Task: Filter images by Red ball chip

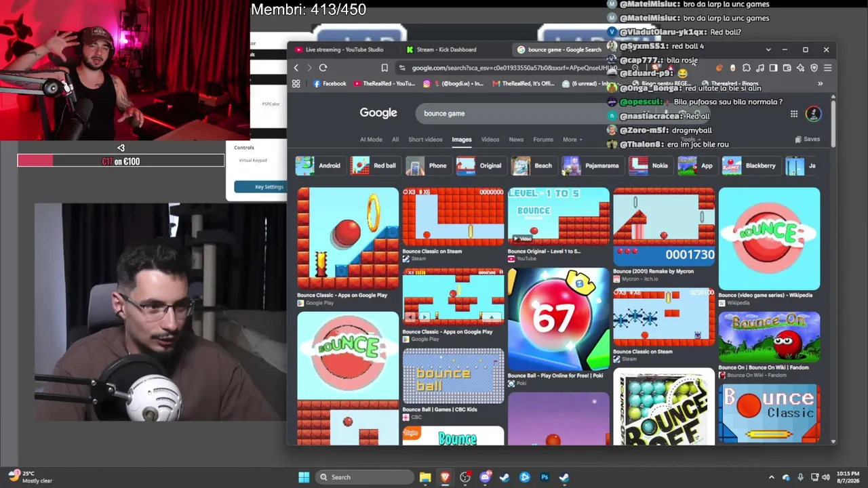Action: tap(374, 165)
